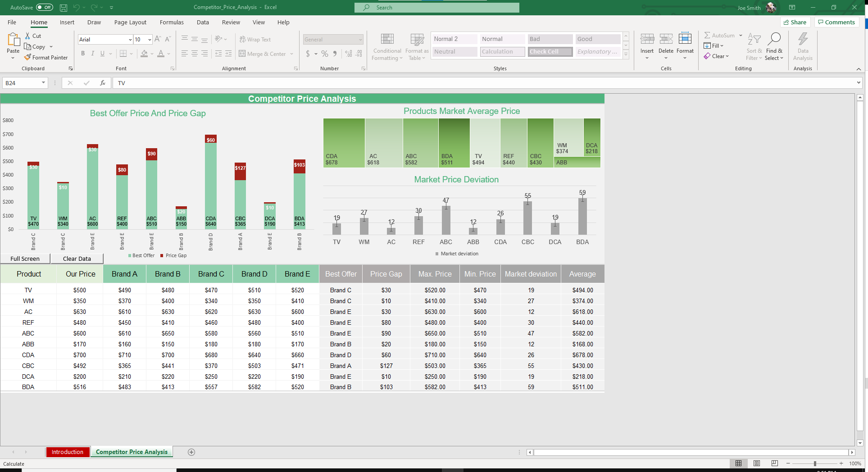
Task: Open the font name dropdown
Action: point(130,40)
